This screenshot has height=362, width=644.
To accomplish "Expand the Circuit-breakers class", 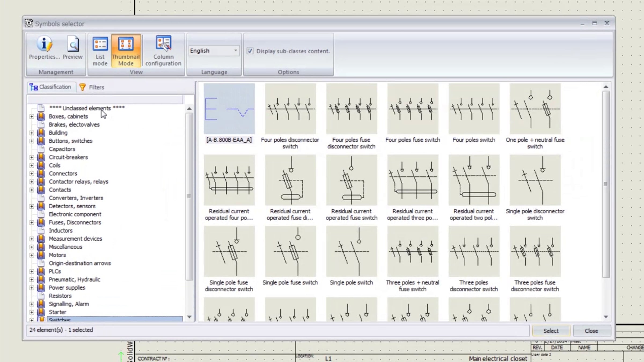I will [32, 157].
